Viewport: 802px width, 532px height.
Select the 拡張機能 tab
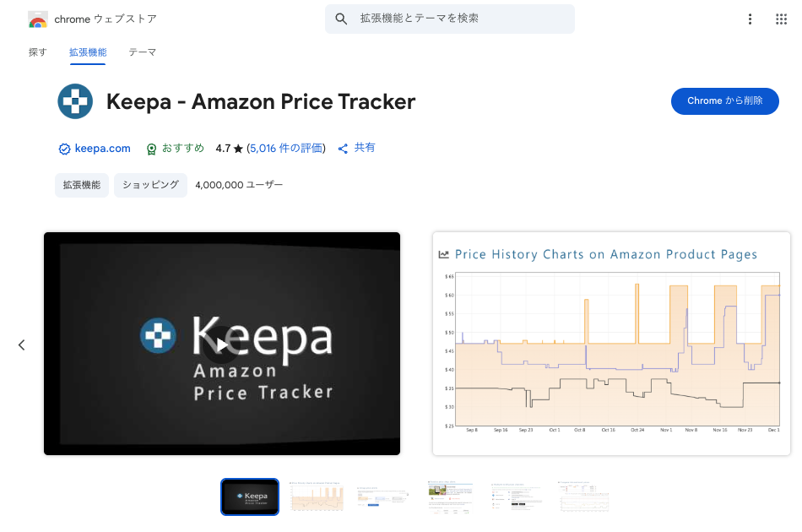[x=88, y=52]
